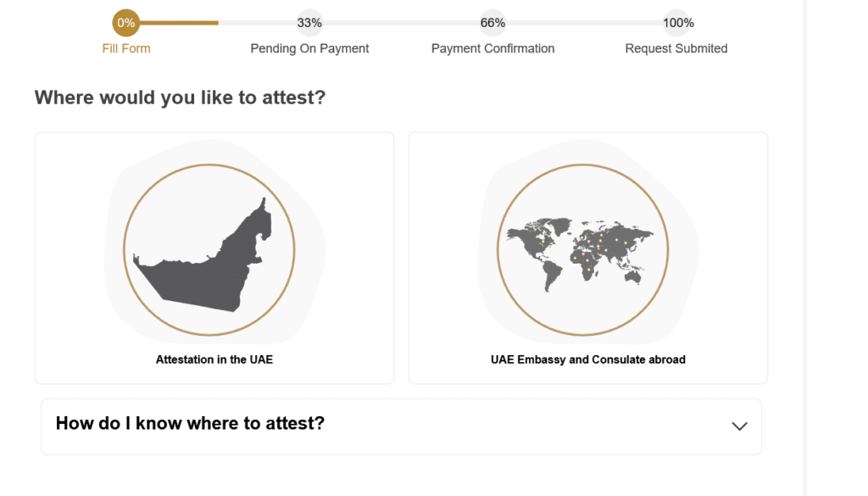Select the UAE map icon

coord(209,249)
